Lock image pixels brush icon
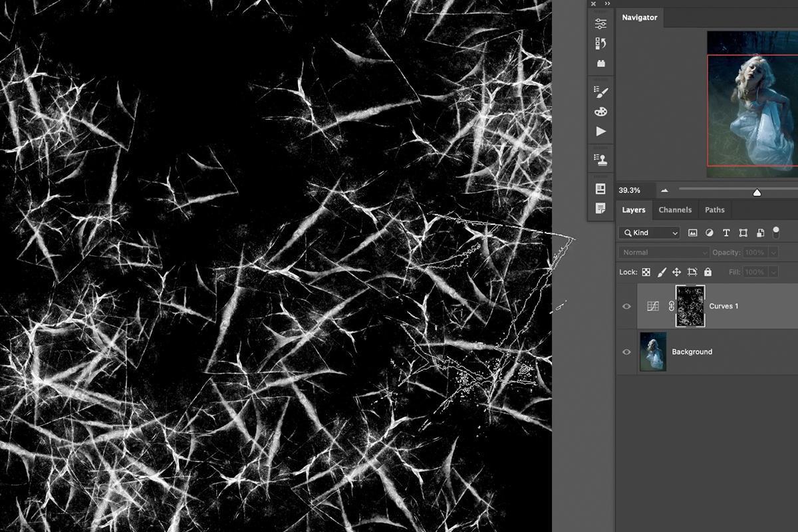This screenshot has height=532, width=798. pos(662,272)
